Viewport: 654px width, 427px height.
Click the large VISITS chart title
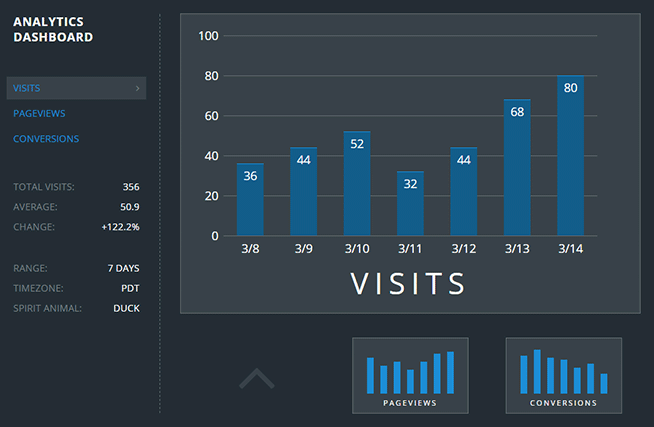[x=409, y=283]
